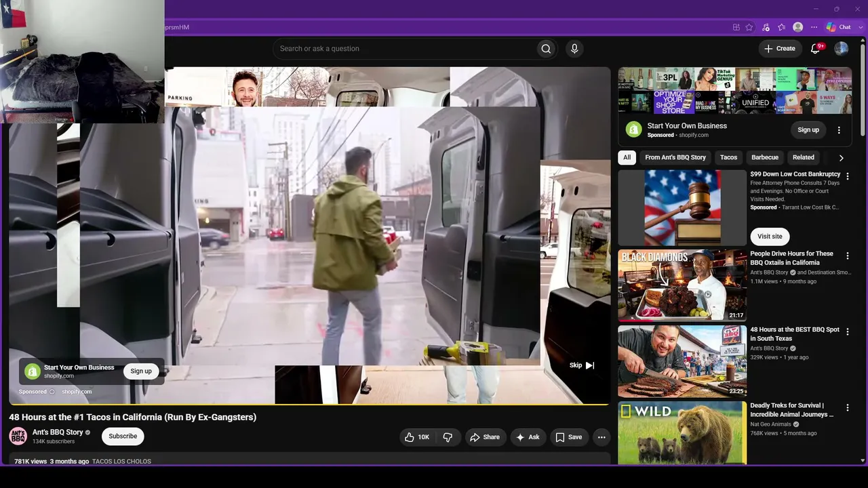Click the '781K views' text
The width and height of the screenshot is (868, 488).
31,462
